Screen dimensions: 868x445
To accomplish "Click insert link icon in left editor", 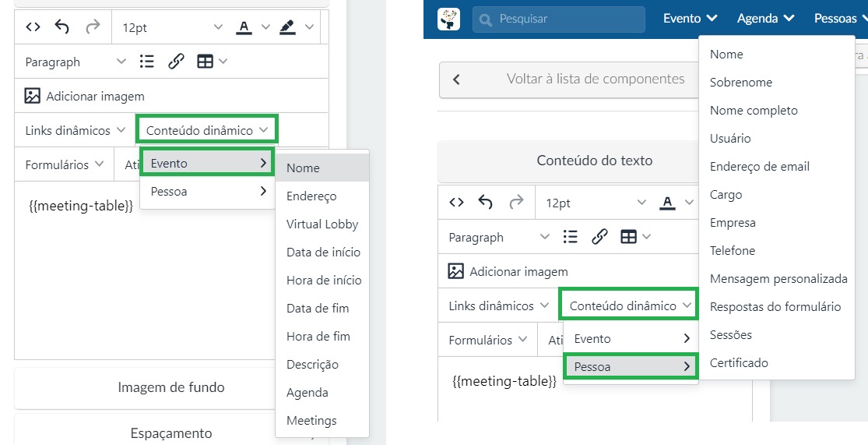I will [x=176, y=62].
